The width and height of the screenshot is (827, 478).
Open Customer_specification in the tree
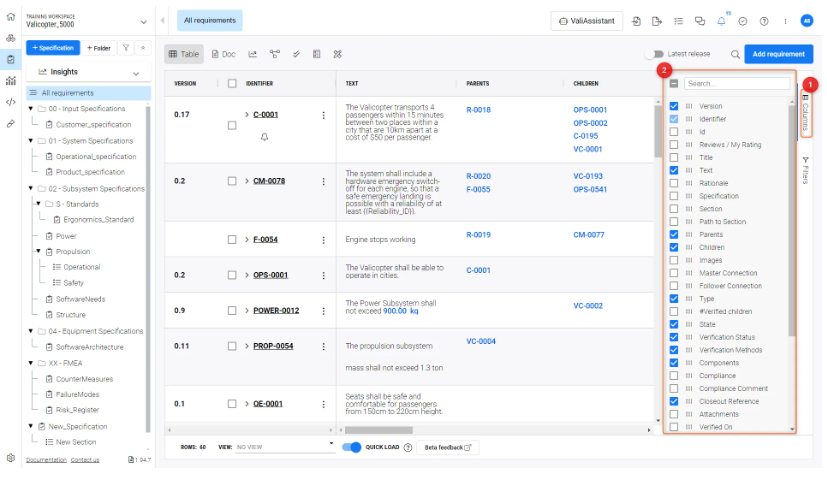click(93, 125)
